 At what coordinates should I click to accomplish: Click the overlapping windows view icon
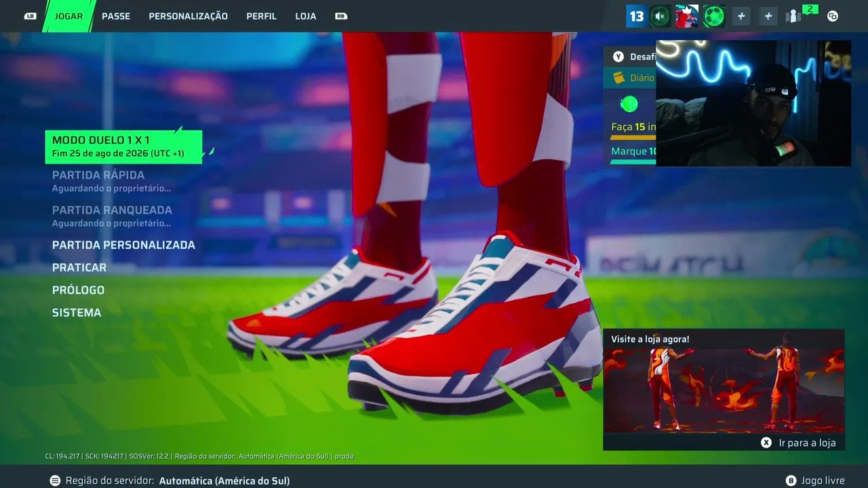point(833,16)
